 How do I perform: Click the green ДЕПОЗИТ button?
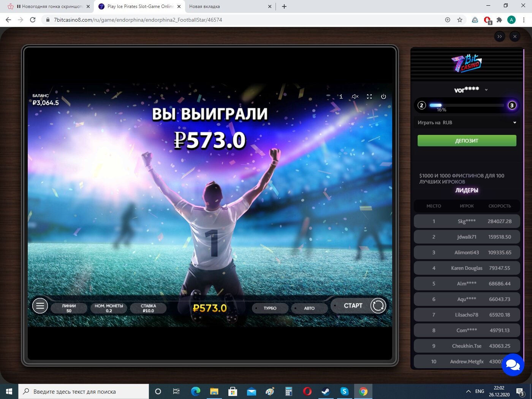point(467,141)
